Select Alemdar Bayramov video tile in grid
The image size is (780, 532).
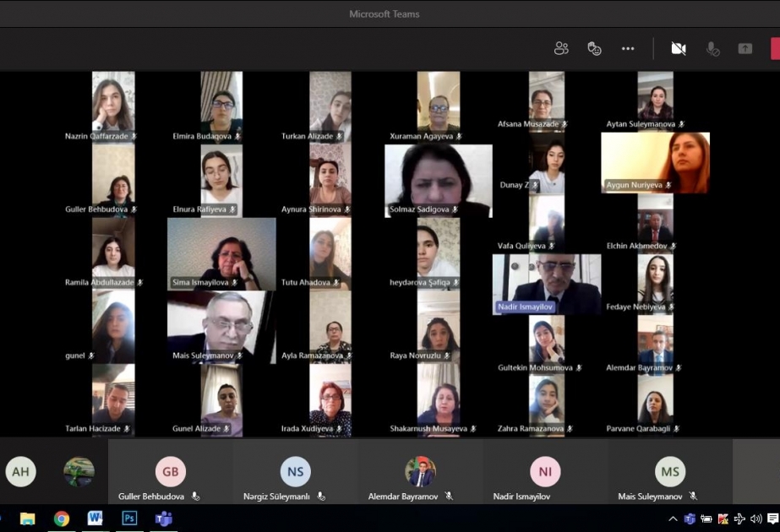[656, 345]
